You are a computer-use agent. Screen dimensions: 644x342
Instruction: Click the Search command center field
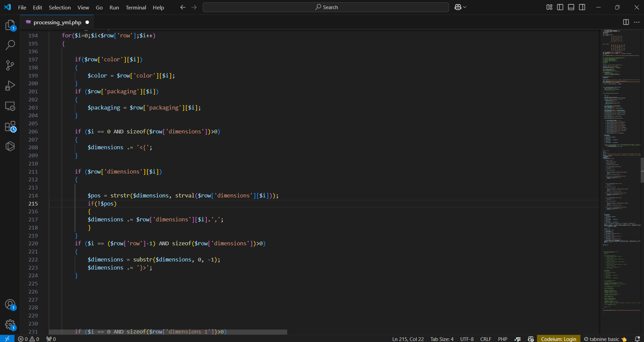pos(326,7)
